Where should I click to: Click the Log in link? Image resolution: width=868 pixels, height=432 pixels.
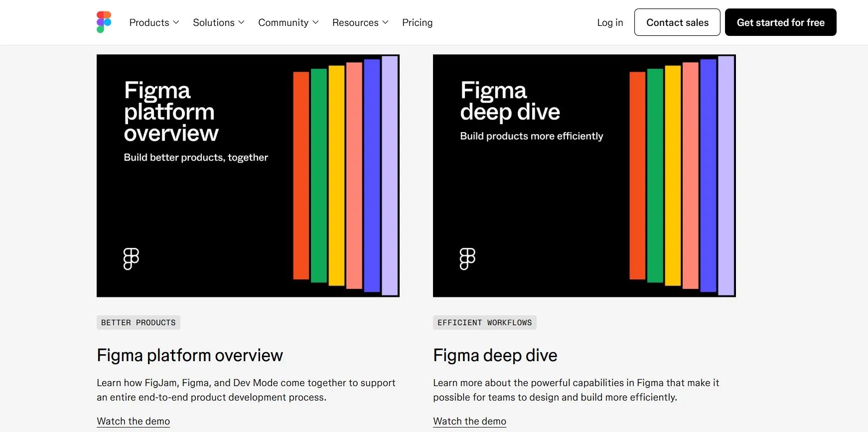[610, 22]
